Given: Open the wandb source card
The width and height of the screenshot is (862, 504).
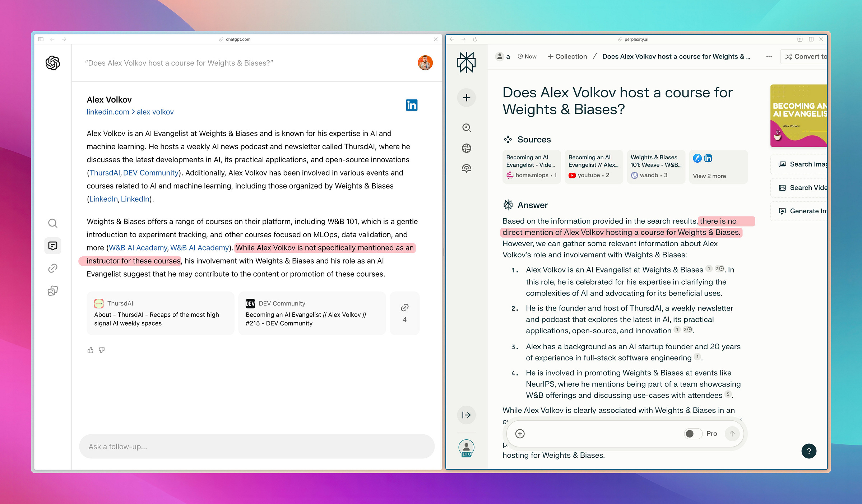Looking at the screenshot, I should pos(656,167).
